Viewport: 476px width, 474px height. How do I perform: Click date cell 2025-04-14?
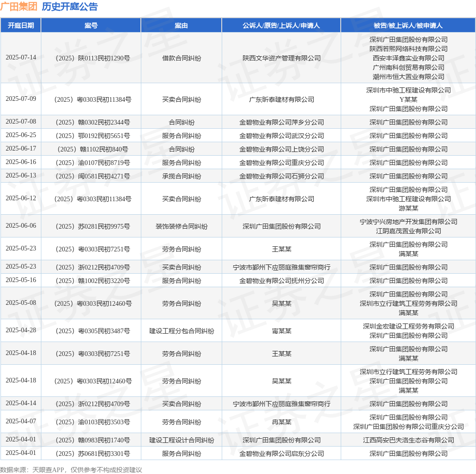click(20, 403)
